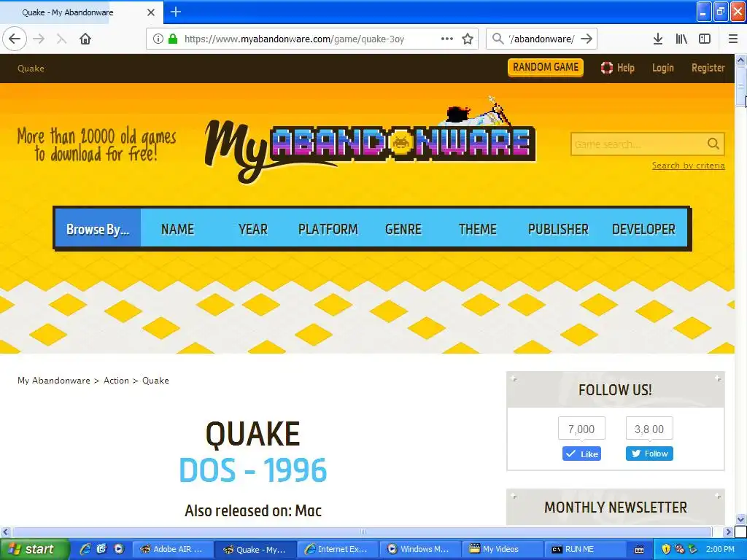
Task: Click the Help lifebuoy icon
Action: pyautogui.click(x=606, y=68)
